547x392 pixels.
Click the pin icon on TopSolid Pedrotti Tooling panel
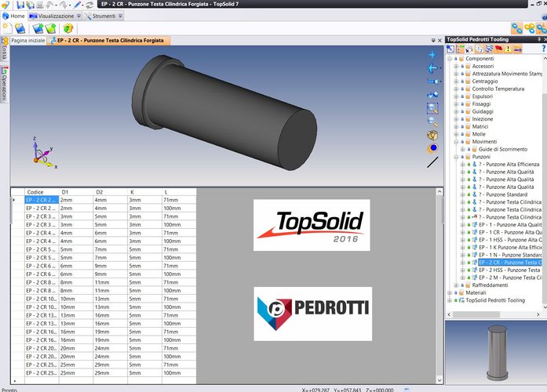537,38
